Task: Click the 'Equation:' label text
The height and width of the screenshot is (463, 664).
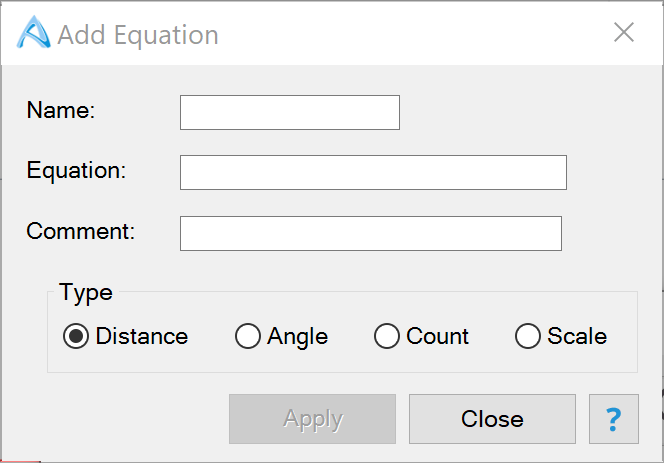Action: tap(76, 170)
